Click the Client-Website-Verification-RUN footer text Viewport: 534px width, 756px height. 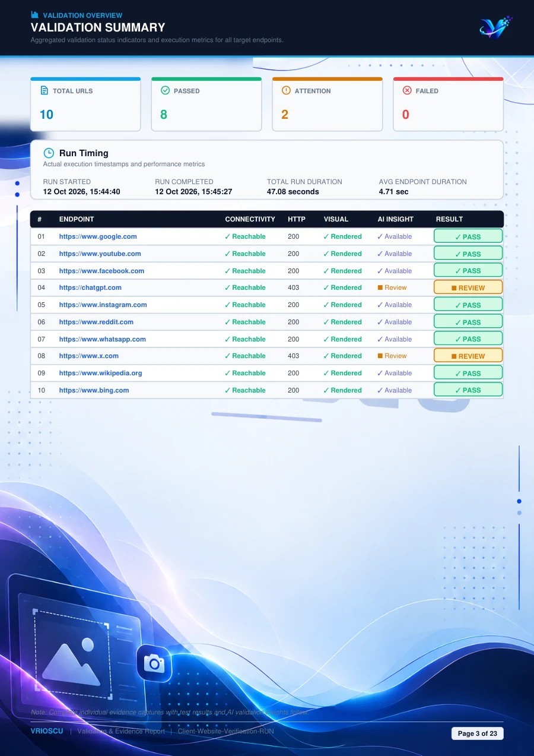[x=226, y=731]
